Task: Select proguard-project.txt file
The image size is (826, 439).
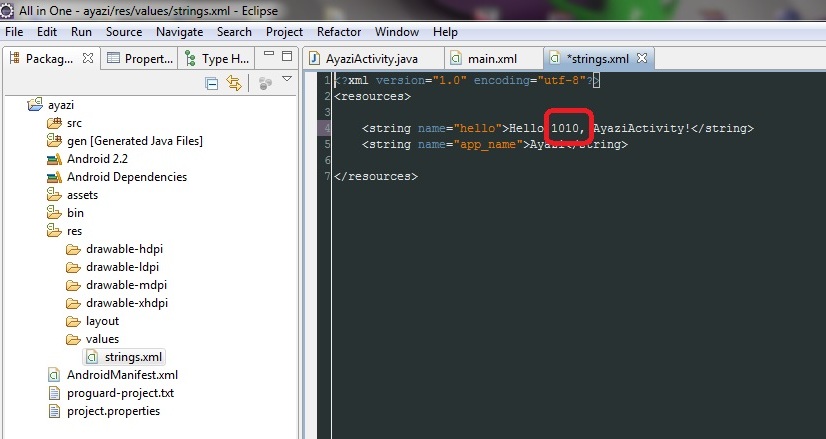Action: [121, 393]
